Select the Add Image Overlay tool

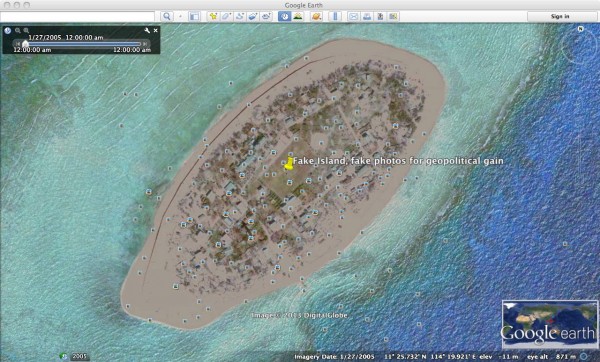pos(253,16)
